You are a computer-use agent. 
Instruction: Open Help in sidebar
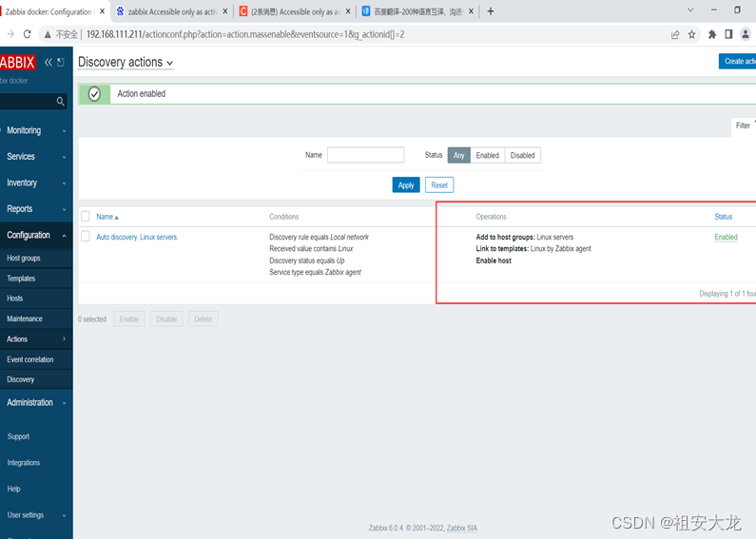[14, 489]
